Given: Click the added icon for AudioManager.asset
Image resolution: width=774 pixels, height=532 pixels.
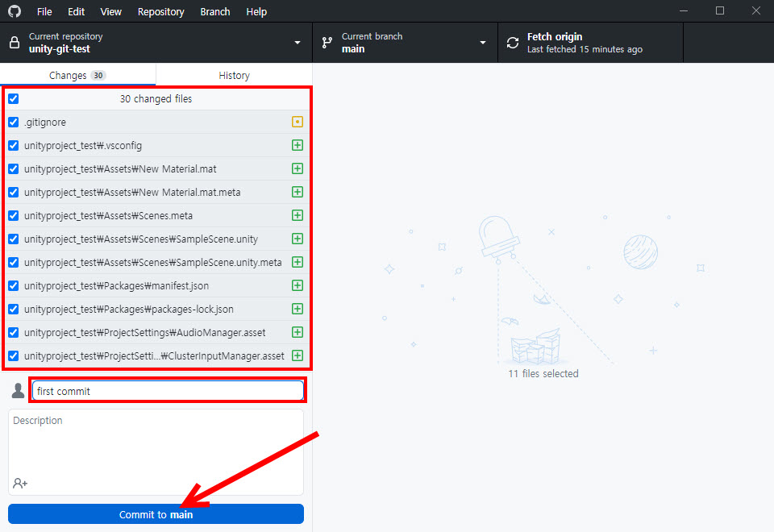Looking at the screenshot, I should (298, 332).
